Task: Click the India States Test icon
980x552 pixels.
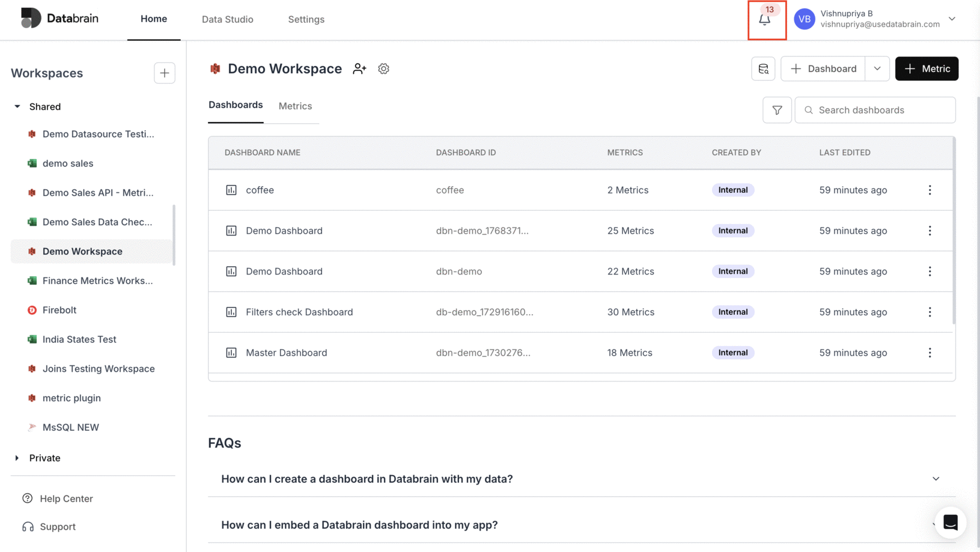Action: point(32,339)
